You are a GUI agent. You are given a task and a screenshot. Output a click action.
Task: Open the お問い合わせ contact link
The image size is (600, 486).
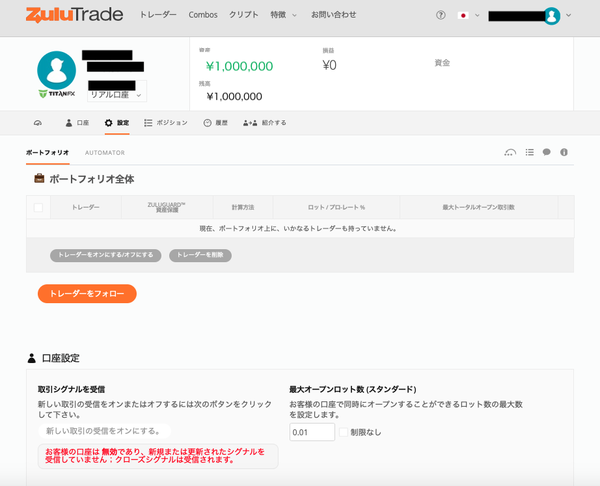(334, 15)
